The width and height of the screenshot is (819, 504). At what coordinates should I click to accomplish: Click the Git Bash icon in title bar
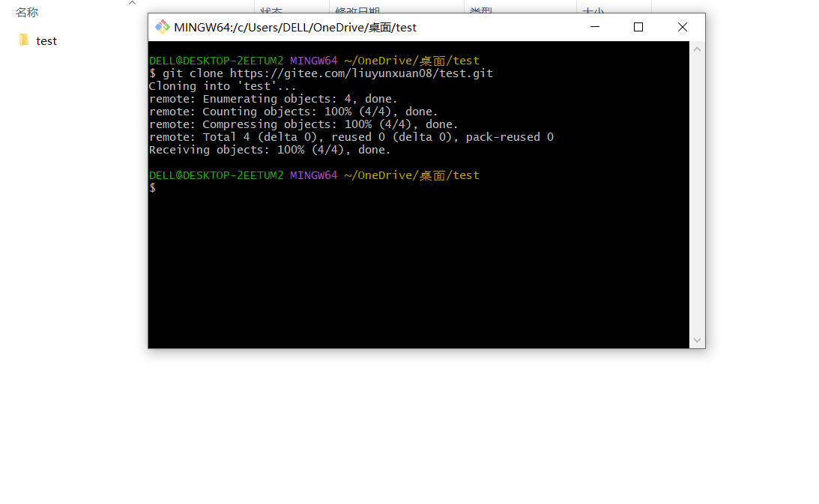(162, 27)
